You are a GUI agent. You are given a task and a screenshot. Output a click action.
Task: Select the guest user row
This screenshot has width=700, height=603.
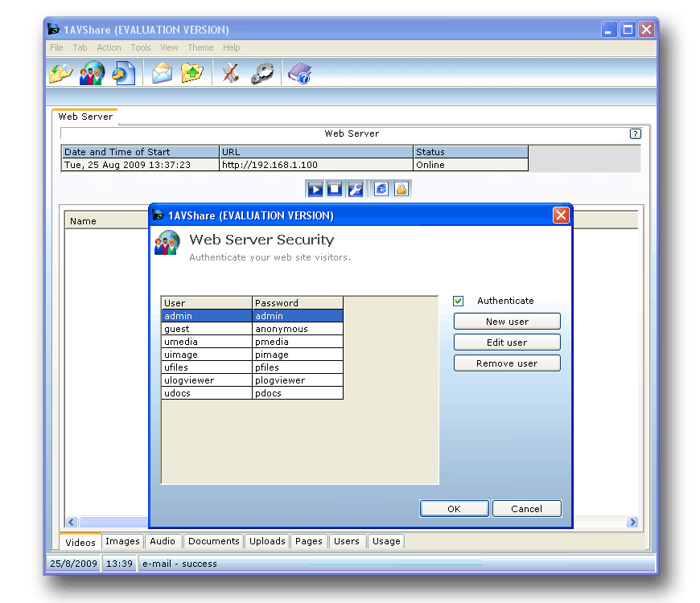252,329
